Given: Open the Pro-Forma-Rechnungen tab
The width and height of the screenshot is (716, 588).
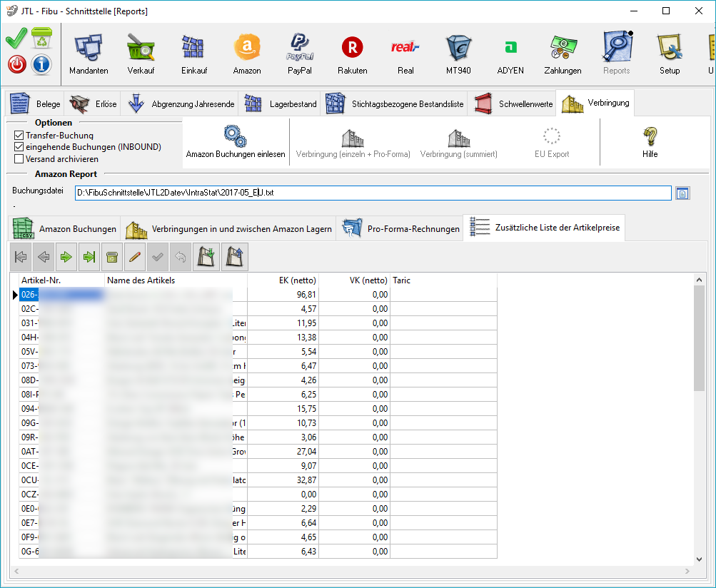Looking at the screenshot, I should 400,229.
